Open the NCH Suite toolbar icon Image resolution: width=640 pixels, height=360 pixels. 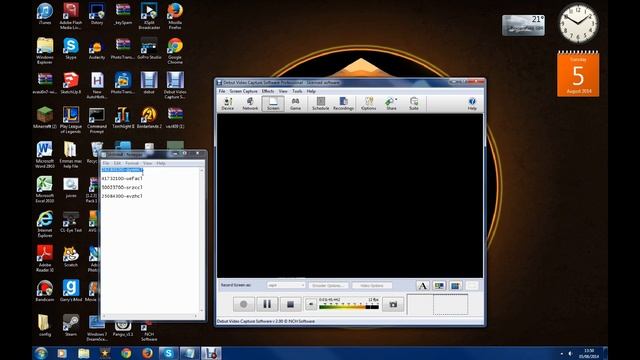(x=414, y=104)
